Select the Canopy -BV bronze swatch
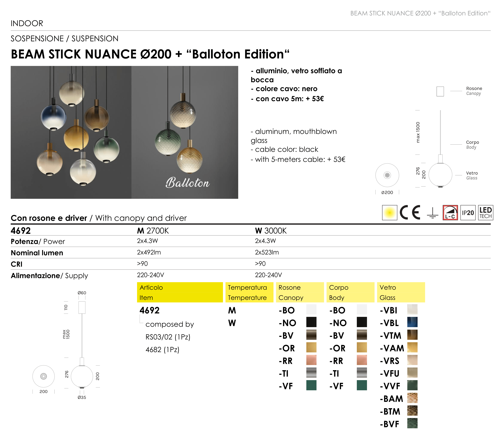The image size is (504, 439). [x=311, y=335]
